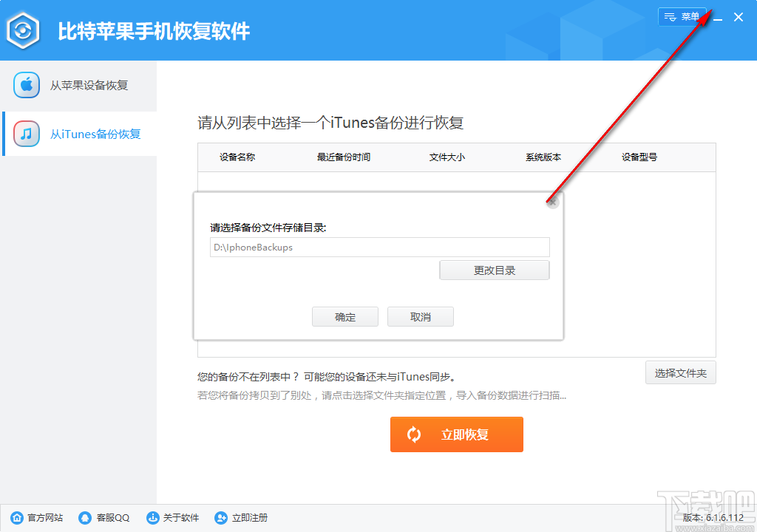Click the 版本: 6.1.6.112 text
Image resolution: width=757 pixels, height=532 pixels.
click(x=713, y=517)
